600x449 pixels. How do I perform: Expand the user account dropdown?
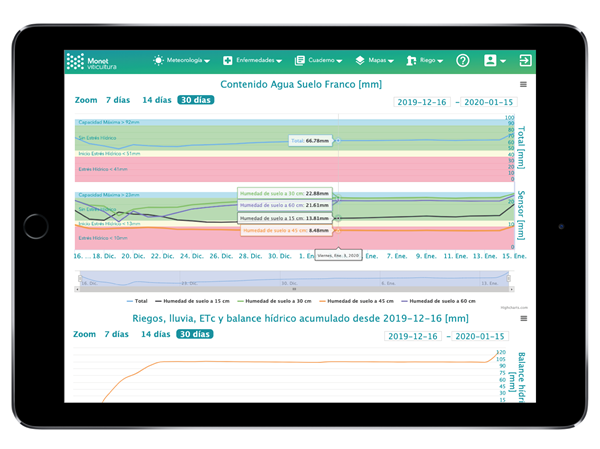495,61
